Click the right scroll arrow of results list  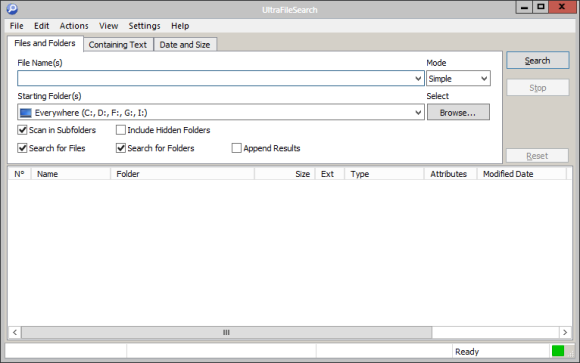565,332
